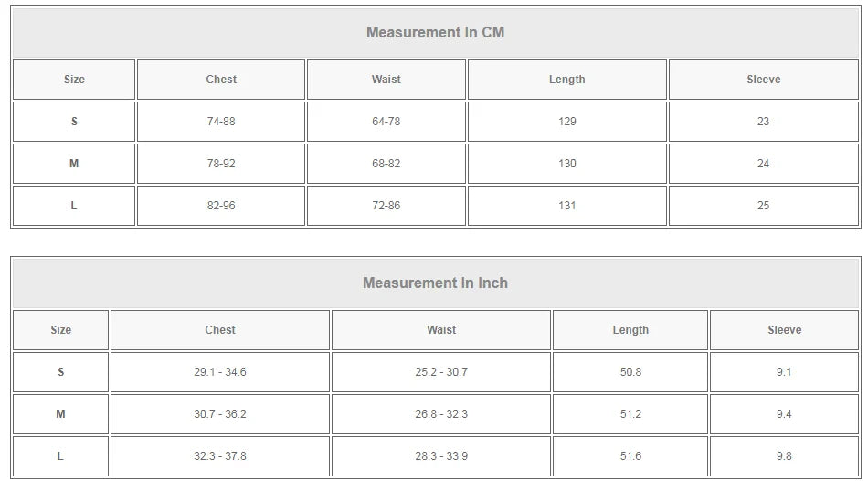
Task: Click the 68-82 waist cell
Action: pos(386,164)
